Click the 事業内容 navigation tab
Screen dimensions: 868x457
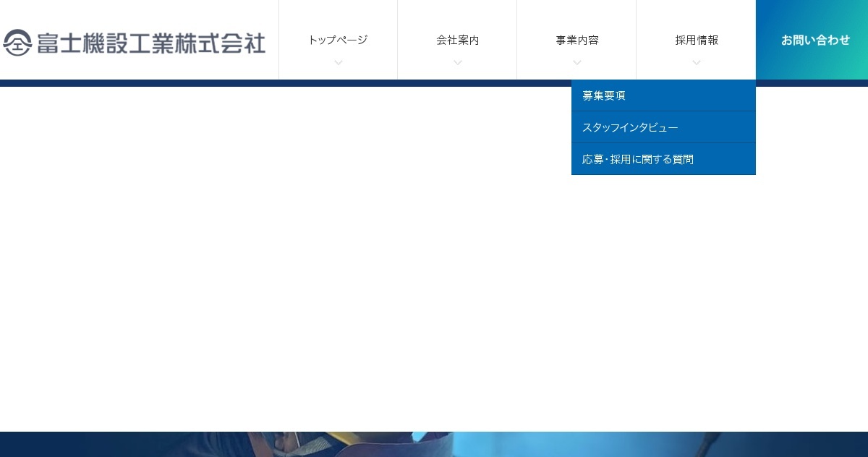pos(576,40)
